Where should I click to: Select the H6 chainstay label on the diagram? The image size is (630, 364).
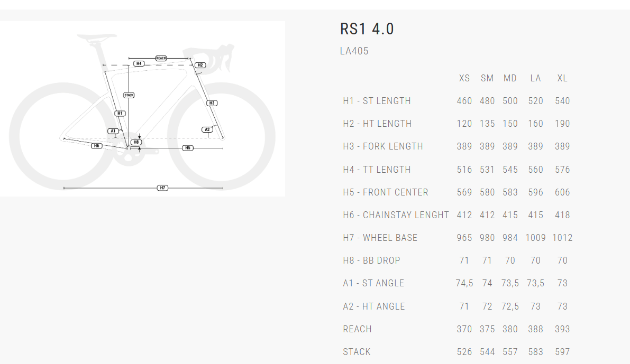[96, 146]
